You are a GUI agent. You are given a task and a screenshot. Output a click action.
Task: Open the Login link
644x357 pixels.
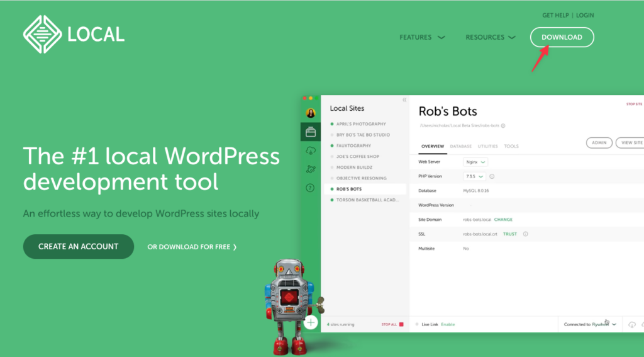[585, 15]
